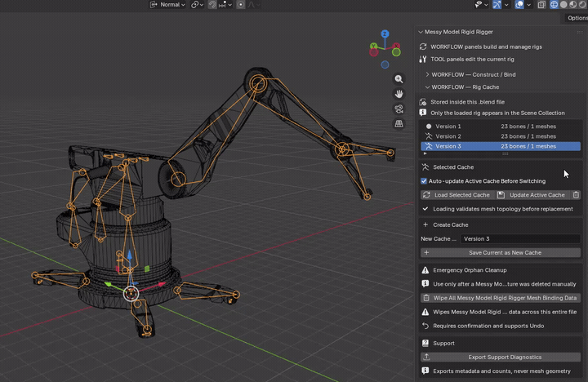The image size is (588, 382).
Task: Click 'Create Cache' section label
Action: pyautogui.click(x=451, y=225)
